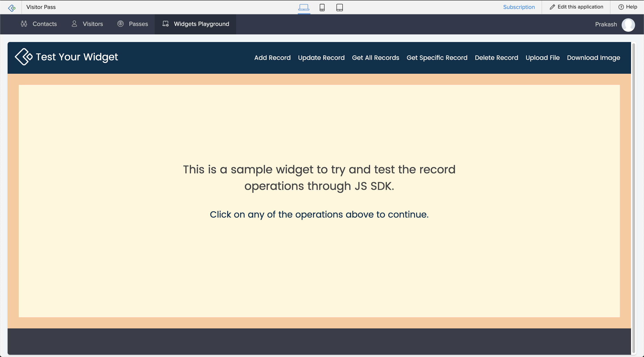644x357 pixels.
Task: Switch to laptop preview mode icon
Action: coord(304,7)
